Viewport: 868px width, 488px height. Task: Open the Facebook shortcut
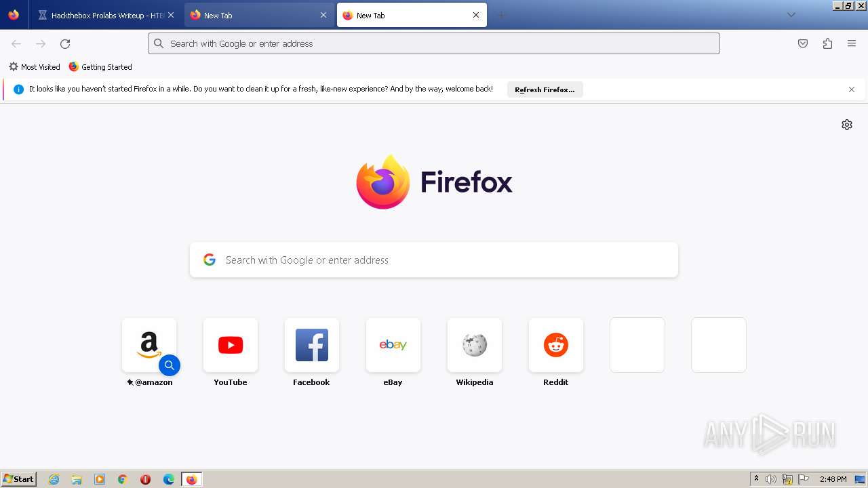312,345
